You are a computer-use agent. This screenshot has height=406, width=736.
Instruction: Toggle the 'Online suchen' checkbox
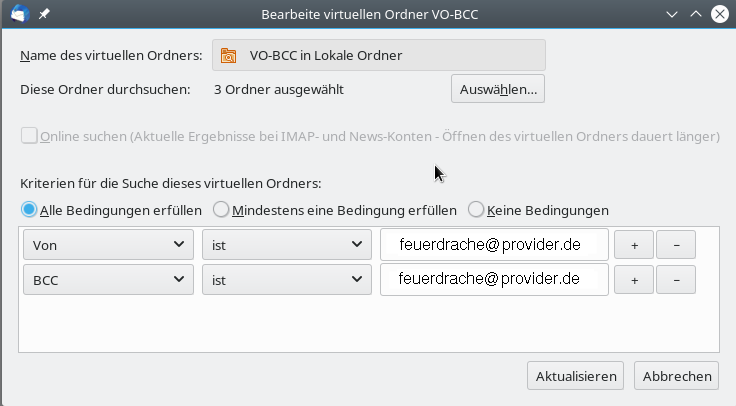(30, 136)
